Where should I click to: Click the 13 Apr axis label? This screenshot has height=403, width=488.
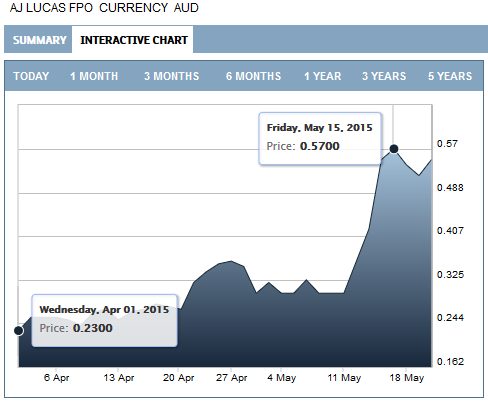(119, 378)
